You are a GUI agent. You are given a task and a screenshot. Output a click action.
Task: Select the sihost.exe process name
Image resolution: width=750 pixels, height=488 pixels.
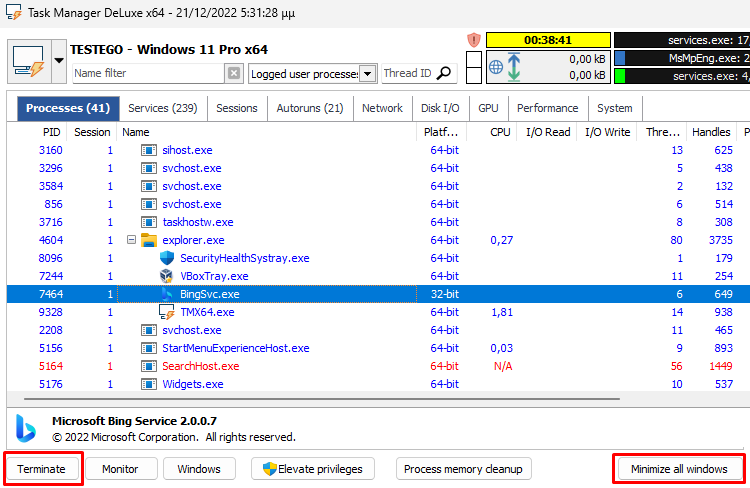pos(187,150)
